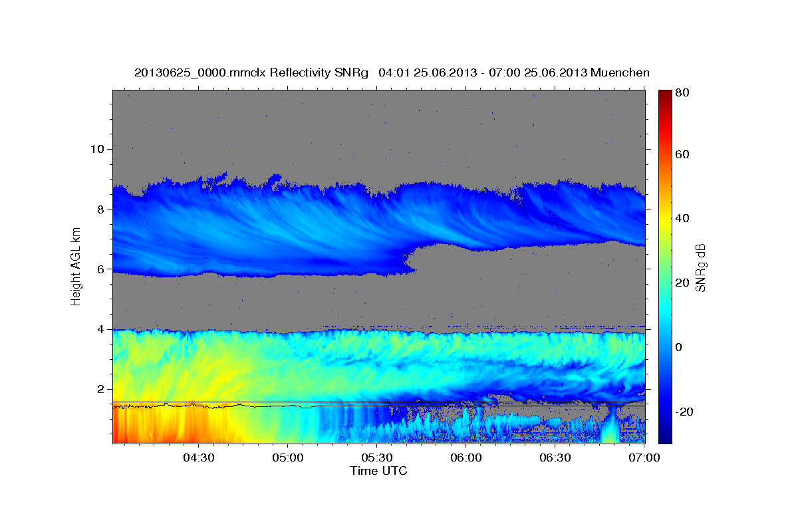The width and height of the screenshot is (798, 532).
Task: Click the height tick label 4
Action: [99, 329]
